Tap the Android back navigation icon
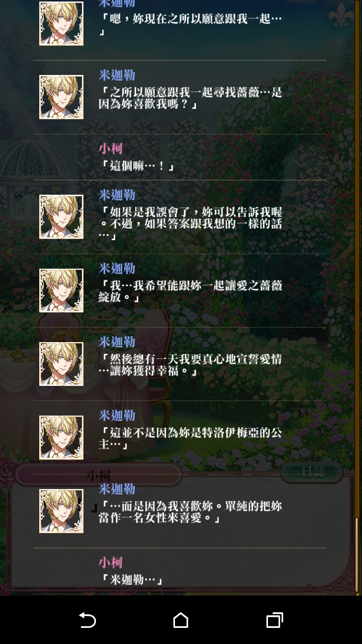This screenshot has width=362, height=644. coord(87,620)
